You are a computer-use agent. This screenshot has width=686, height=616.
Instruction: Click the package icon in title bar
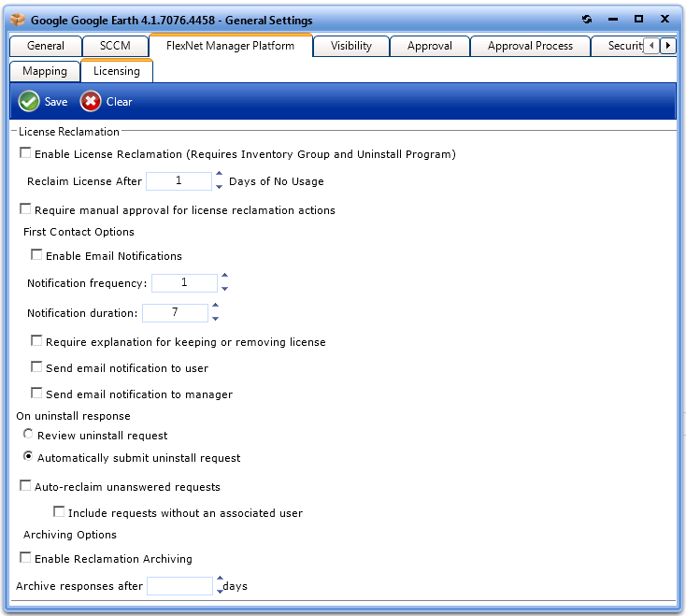18,20
